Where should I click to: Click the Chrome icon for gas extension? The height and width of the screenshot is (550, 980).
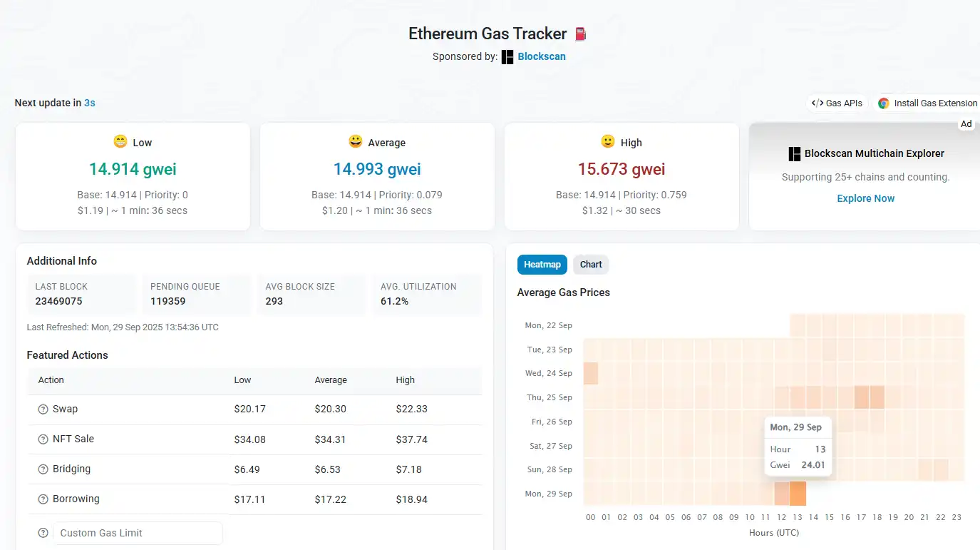coord(884,103)
